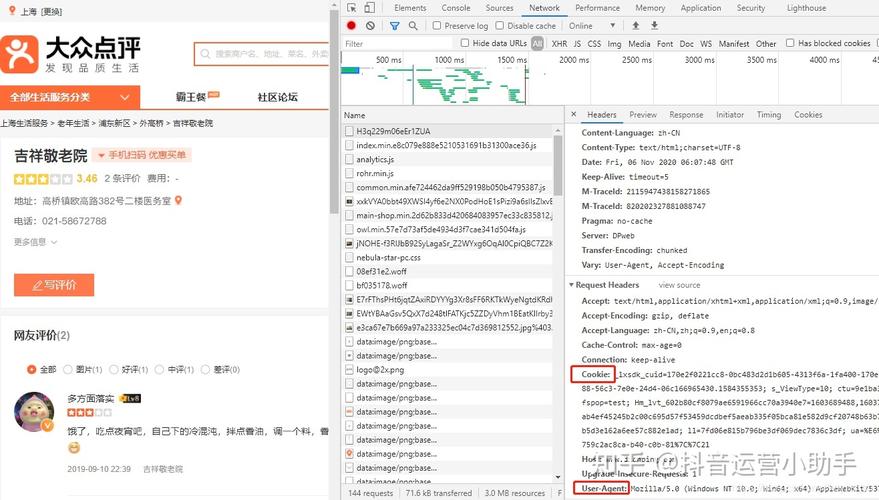
Task: Filter requests by JS type
Action: (577, 43)
